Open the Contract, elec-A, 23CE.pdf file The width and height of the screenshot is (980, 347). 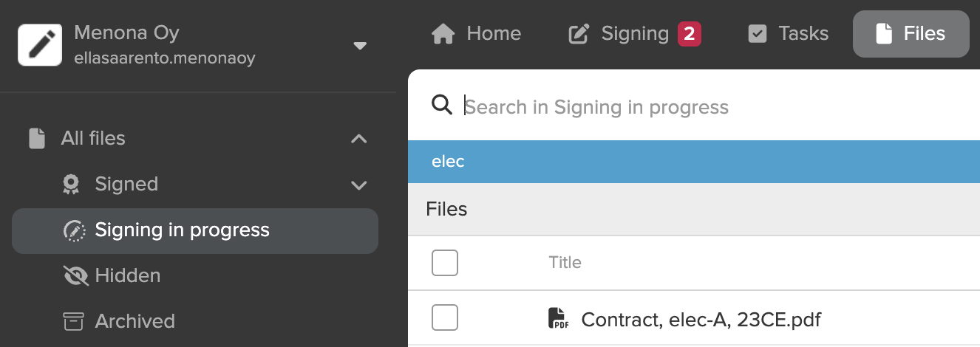701,320
